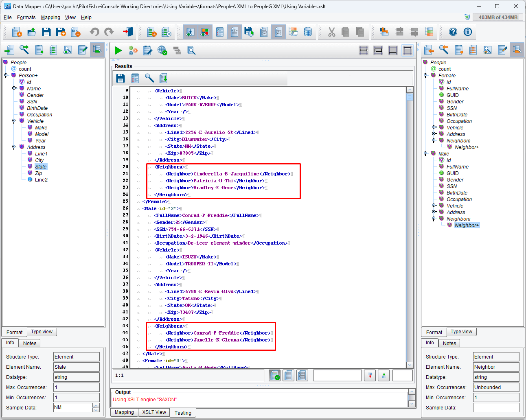
Task: Click the About info circle icon
Action: tap(468, 32)
